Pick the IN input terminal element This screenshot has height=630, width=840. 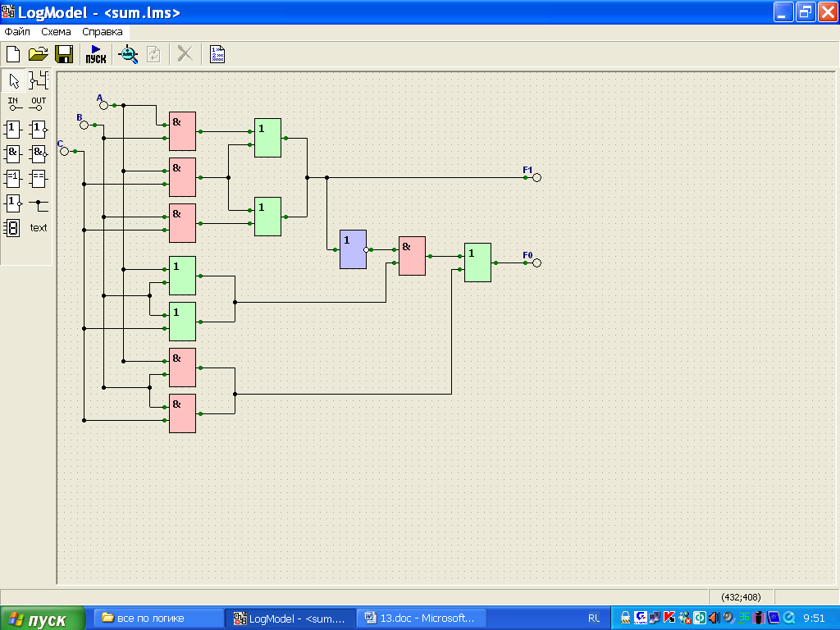pyautogui.click(x=14, y=104)
